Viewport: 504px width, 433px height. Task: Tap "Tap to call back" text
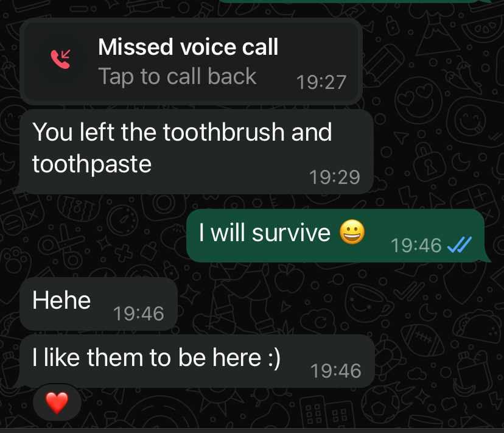pyautogui.click(x=177, y=76)
